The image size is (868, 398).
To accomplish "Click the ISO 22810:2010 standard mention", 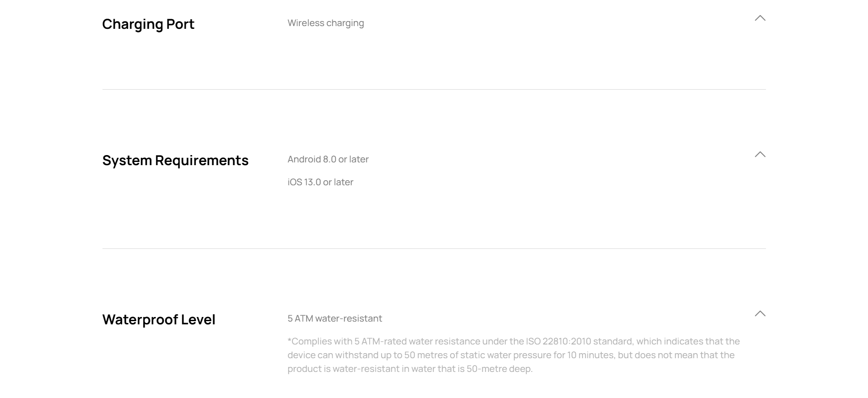I will coord(579,341).
